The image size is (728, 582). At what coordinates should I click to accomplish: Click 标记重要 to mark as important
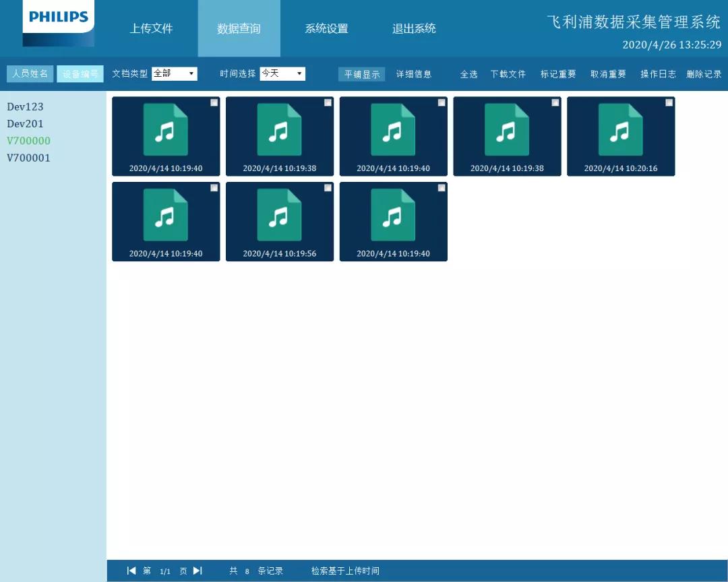[x=558, y=74]
